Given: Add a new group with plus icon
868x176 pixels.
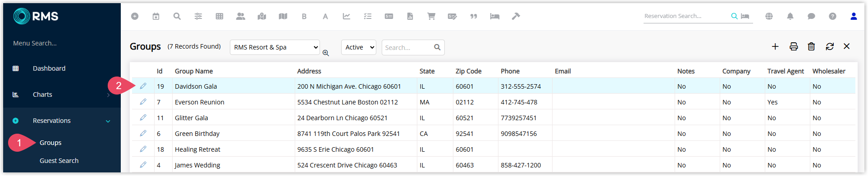Looking at the screenshot, I should 775,46.
